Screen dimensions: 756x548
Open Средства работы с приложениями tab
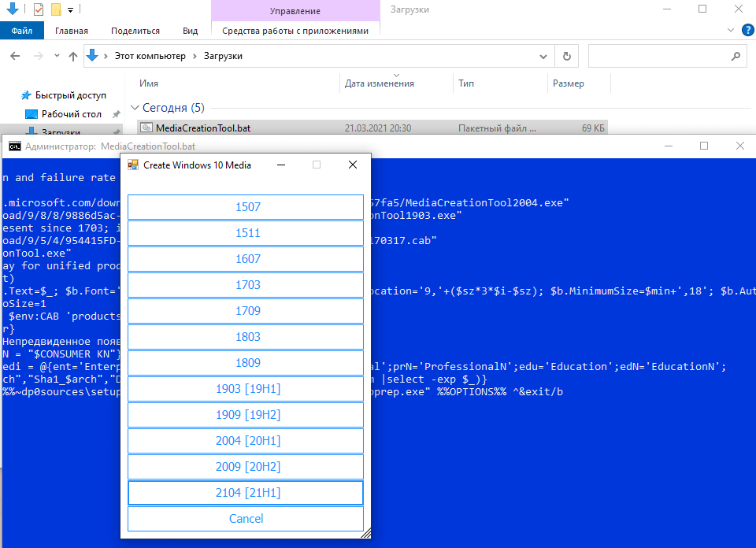(295, 31)
